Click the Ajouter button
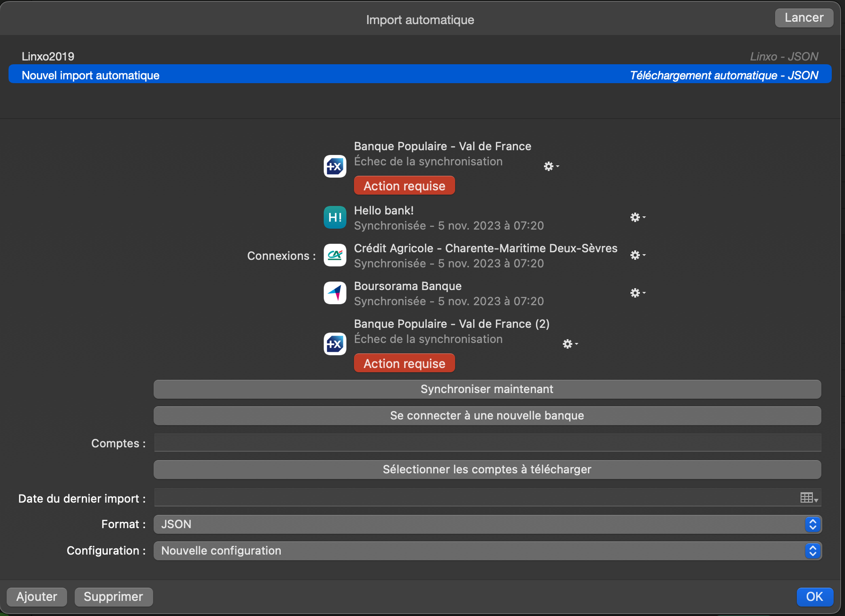The image size is (845, 616). pyautogui.click(x=37, y=597)
